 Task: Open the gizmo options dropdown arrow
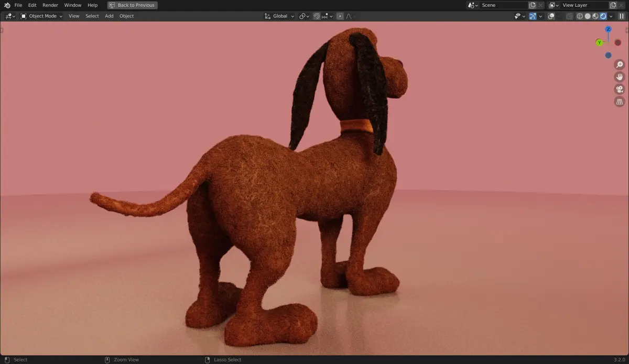(540, 16)
